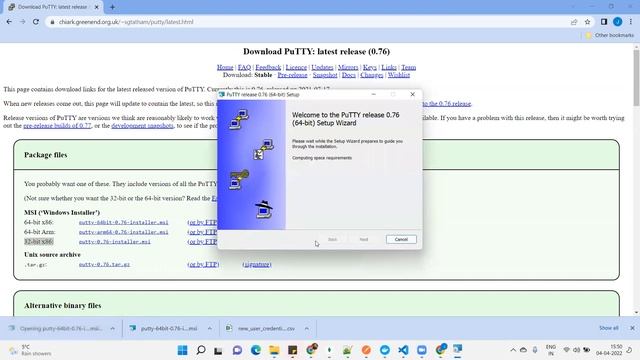The width and height of the screenshot is (640, 360).
Task: Open the Feedback link
Action: [268, 67]
